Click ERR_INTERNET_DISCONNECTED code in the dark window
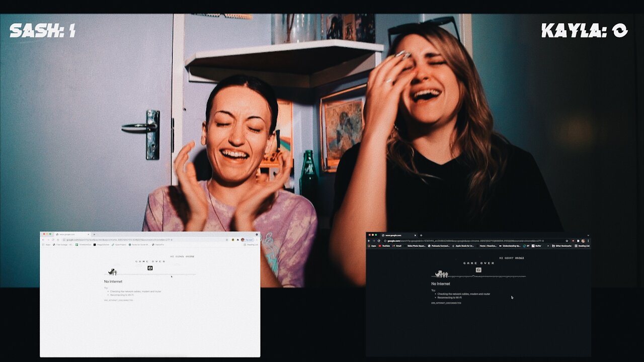The image size is (644, 362). (x=446, y=303)
